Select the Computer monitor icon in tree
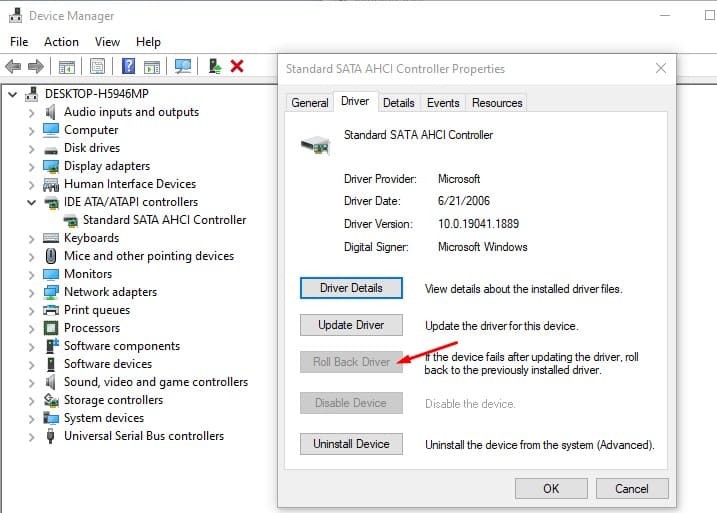 click(51, 130)
